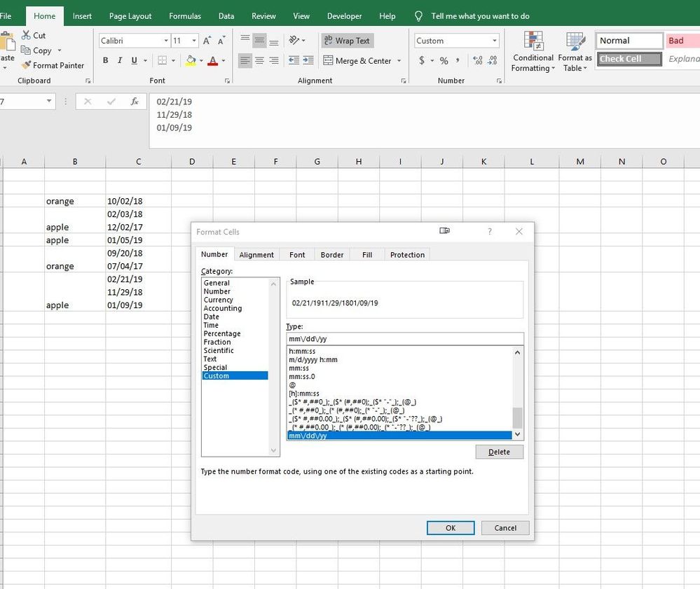The image size is (700, 589).
Task: Click the OK button in Format Cells
Action: coord(451,527)
